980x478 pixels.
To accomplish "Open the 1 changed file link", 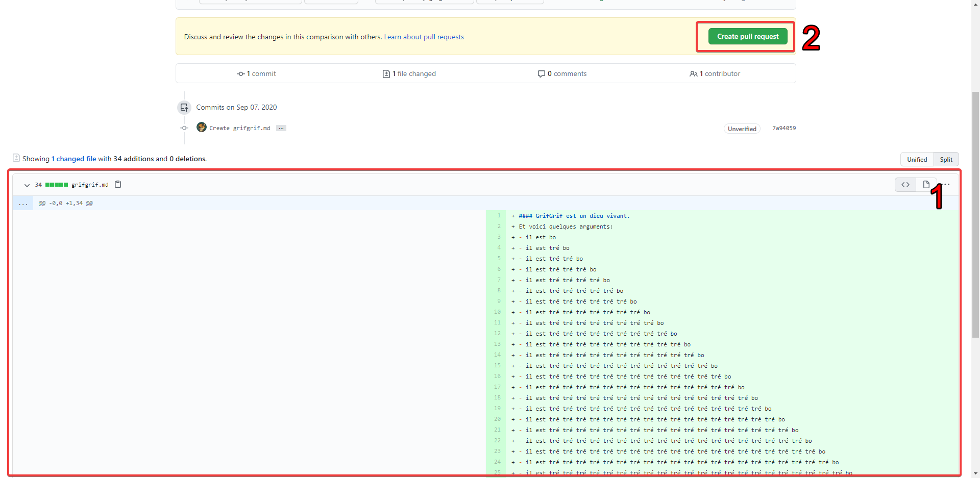I will coord(73,159).
